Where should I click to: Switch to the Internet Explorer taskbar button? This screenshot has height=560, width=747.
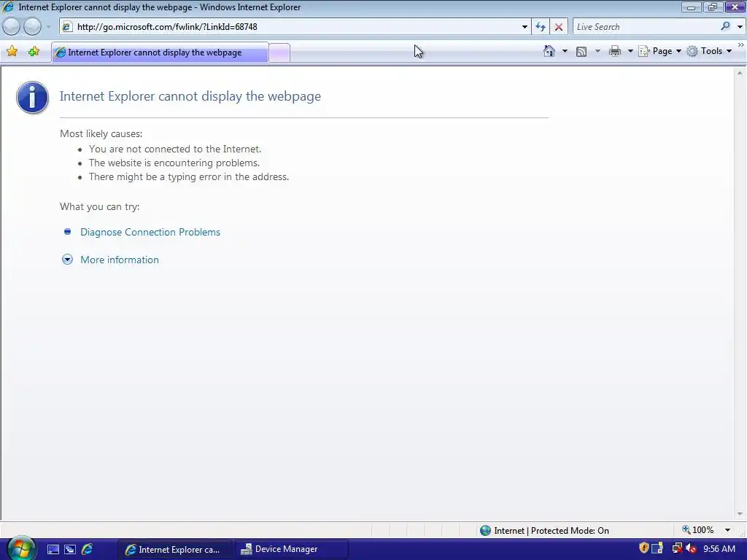point(175,550)
